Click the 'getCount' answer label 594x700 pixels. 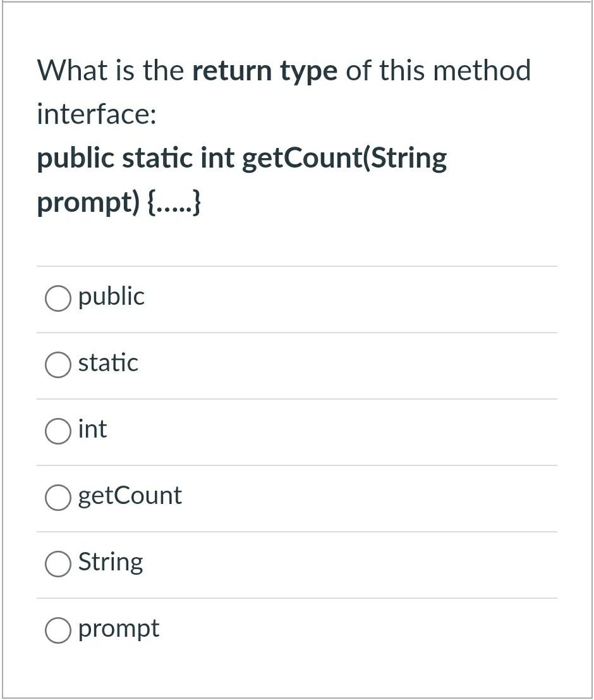[130, 496]
